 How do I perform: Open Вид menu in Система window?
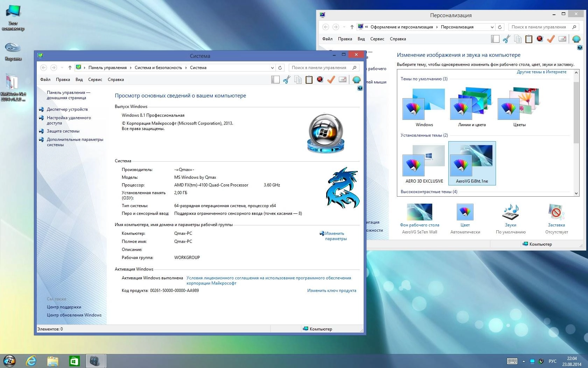(79, 80)
